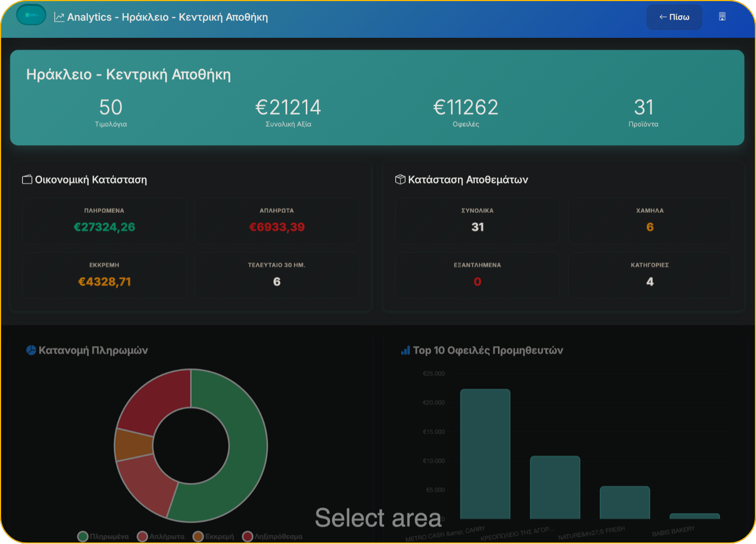Select the ΧΑΜΗΛΑ low stock card
This screenshot has width=756, height=544.
click(650, 220)
